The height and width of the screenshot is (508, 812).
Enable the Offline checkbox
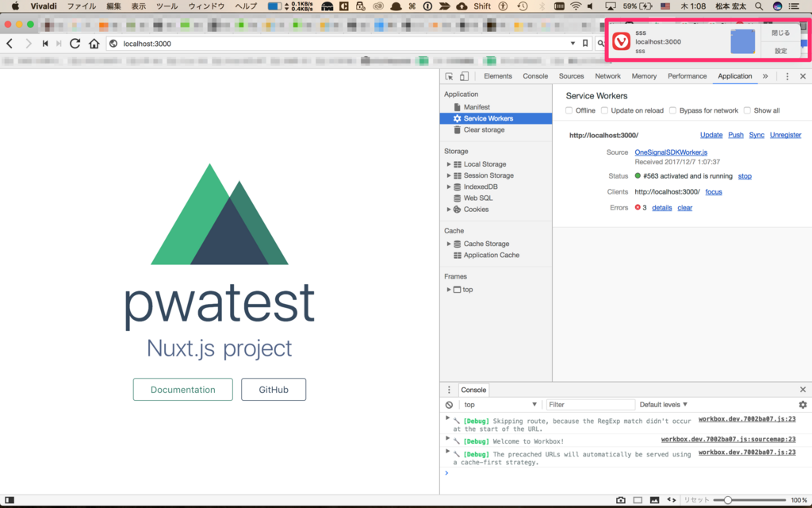coord(569,110)
